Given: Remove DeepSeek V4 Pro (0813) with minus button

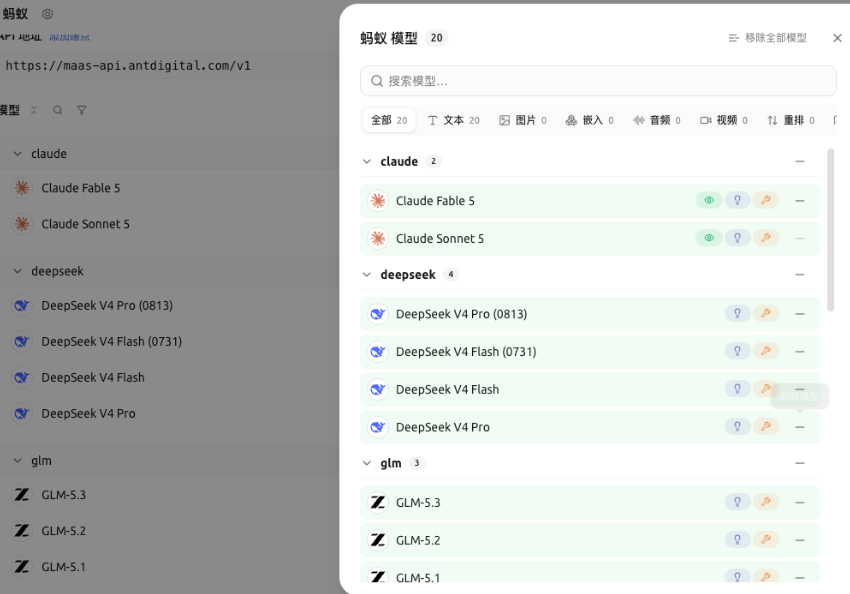Looking at the screenshot, I should tap(800, 314).
